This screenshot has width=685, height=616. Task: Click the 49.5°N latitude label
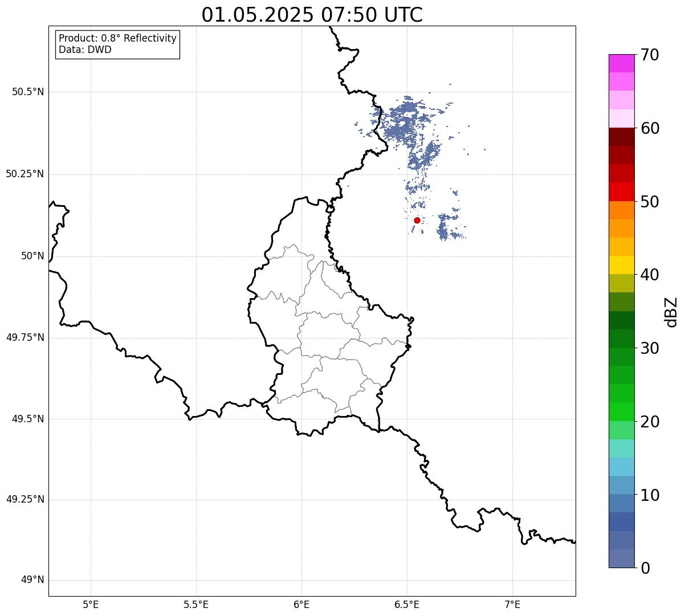[x=28, y=419]
